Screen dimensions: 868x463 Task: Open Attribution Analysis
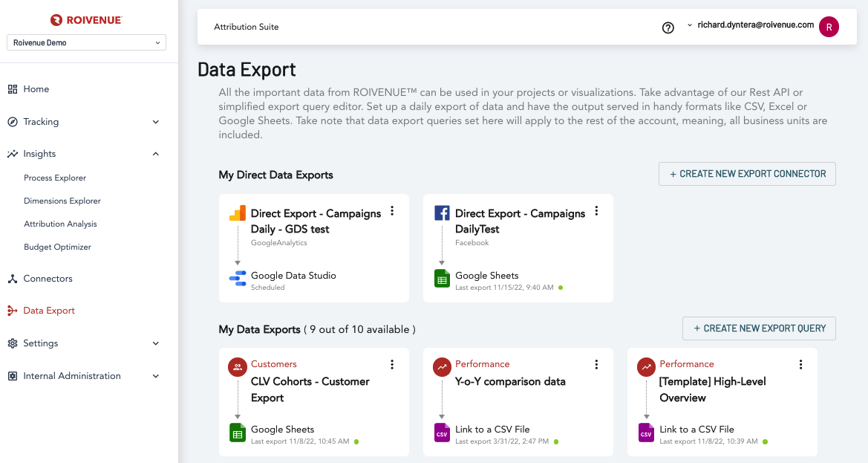(60, 224)
